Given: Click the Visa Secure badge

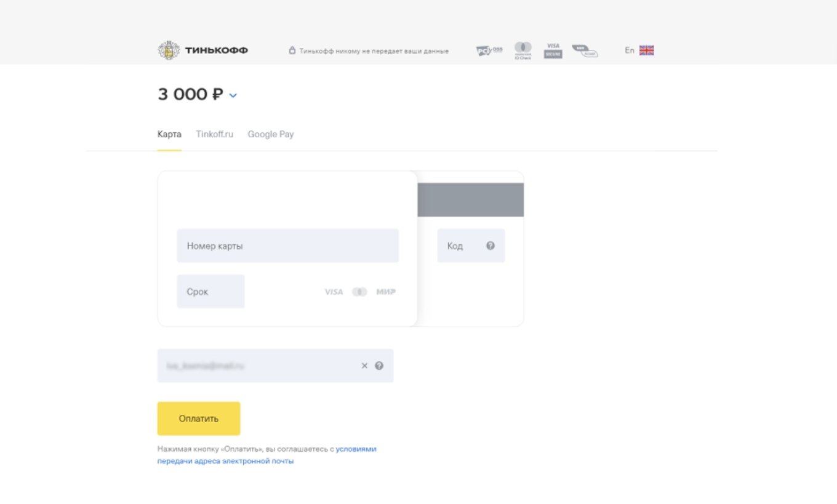Looking at the screenshot, I should (553, 49).
